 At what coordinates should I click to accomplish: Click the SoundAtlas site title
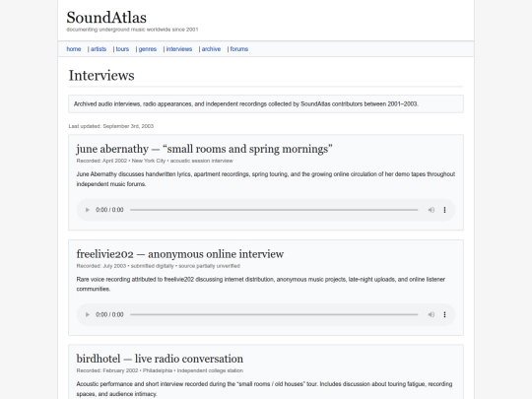pyautogui.click(x=106, y=18)
